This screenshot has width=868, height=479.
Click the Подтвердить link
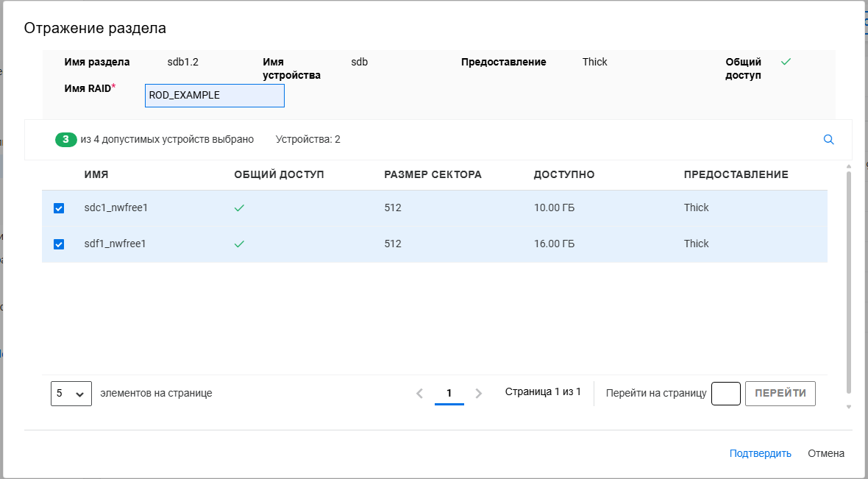pyautogui.click(x=760, y=453)
